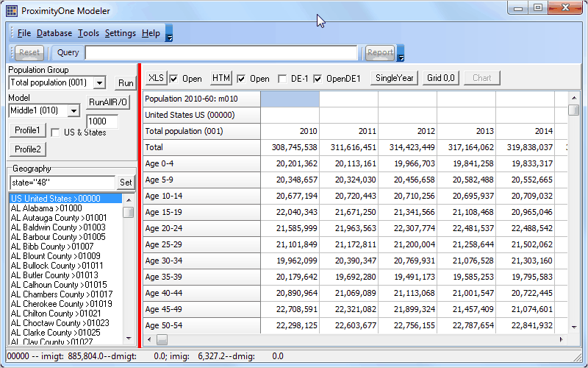Click the RunAllR/O button

(x=108, y=102)
